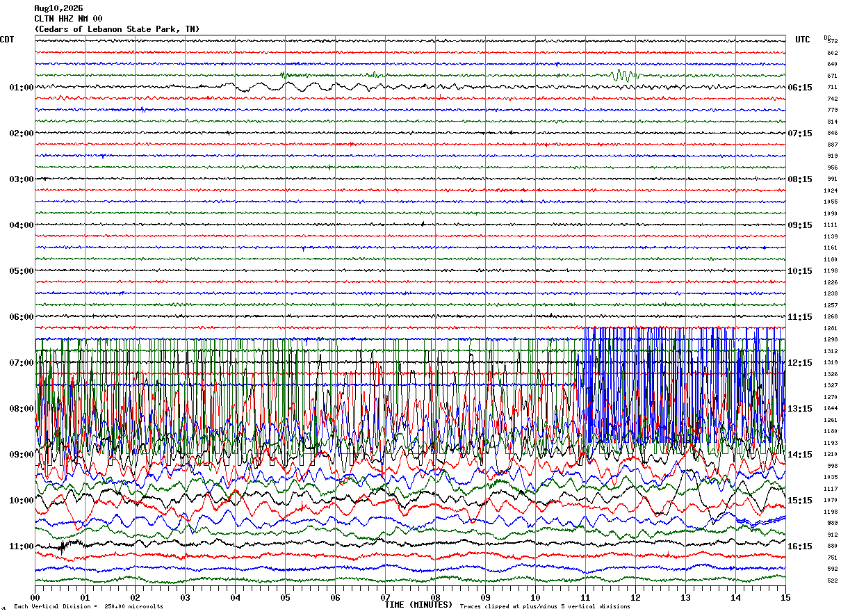Select the CLTN HHZ NM 00 station label
Viewport: 841px width, 616px height.
click(x=68, y=18)
